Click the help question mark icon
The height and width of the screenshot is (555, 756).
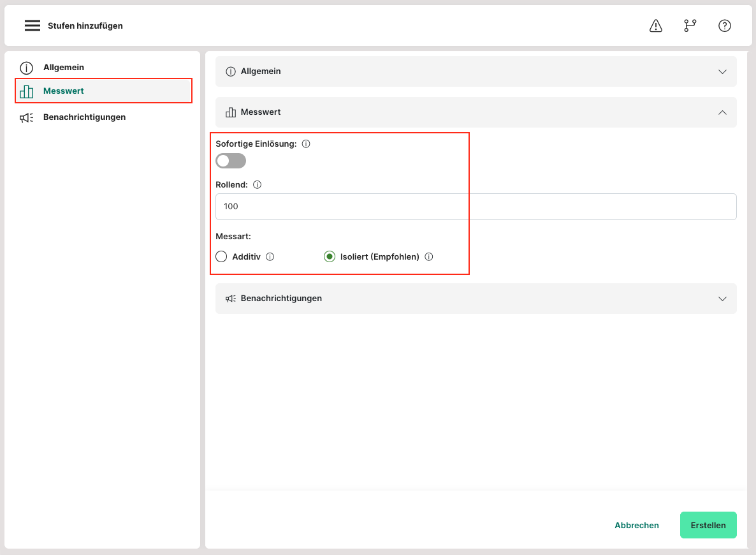(724, 26)
